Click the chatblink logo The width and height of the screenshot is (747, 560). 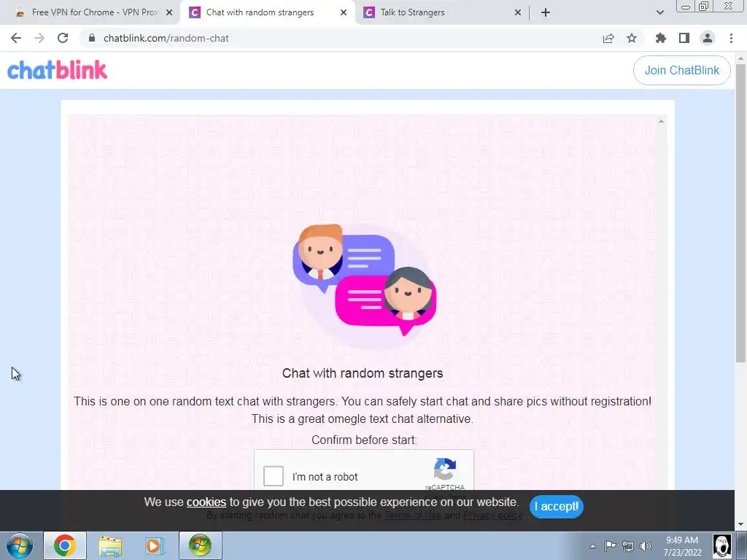point(57,70)
